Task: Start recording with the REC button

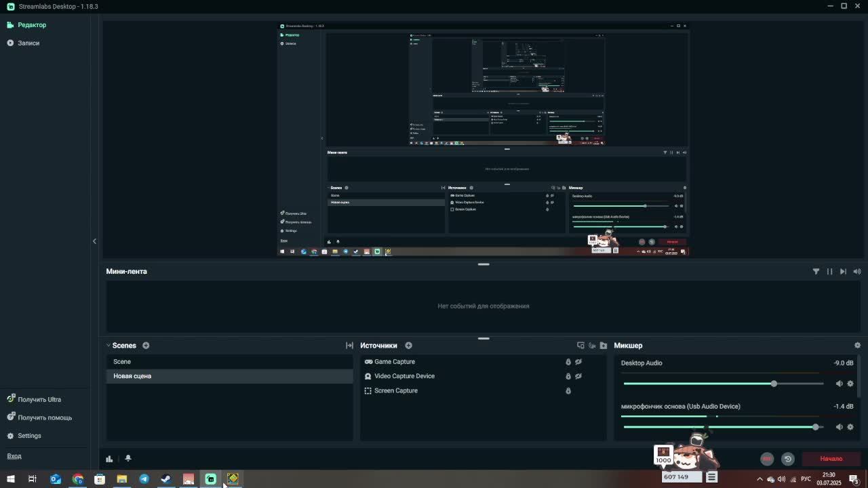Action: click(767, 459)
